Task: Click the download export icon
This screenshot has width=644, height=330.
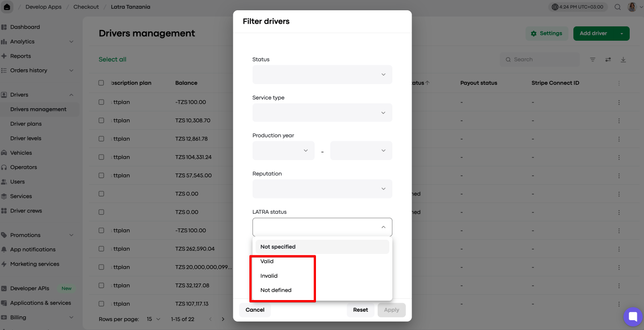Action: coord(623,59)
